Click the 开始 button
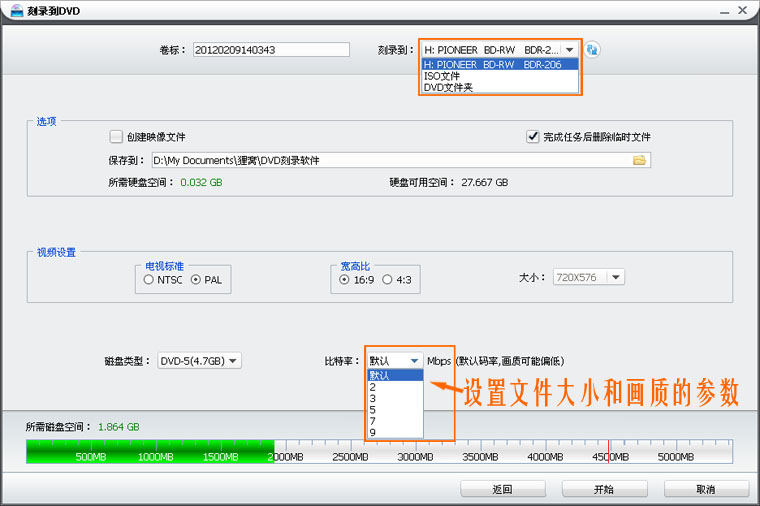The image size is (760, 506). 604,489
